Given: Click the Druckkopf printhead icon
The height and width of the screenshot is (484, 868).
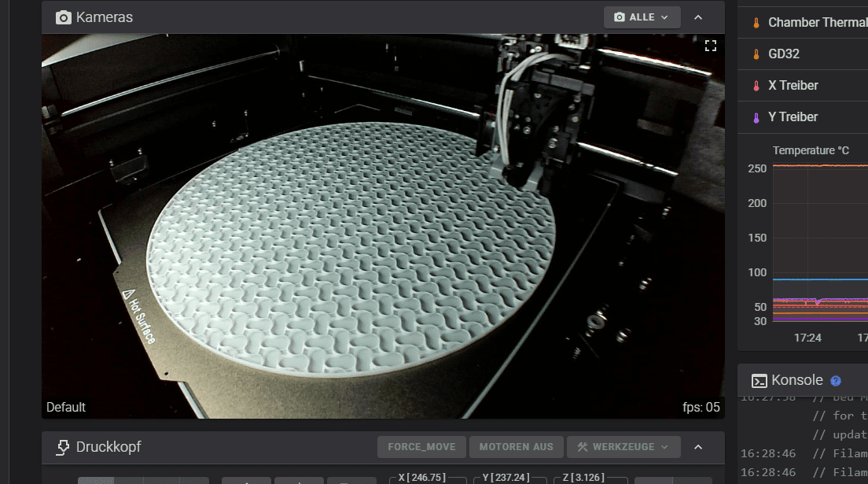Looking at the screenshot, I should (x=63, y=447).
